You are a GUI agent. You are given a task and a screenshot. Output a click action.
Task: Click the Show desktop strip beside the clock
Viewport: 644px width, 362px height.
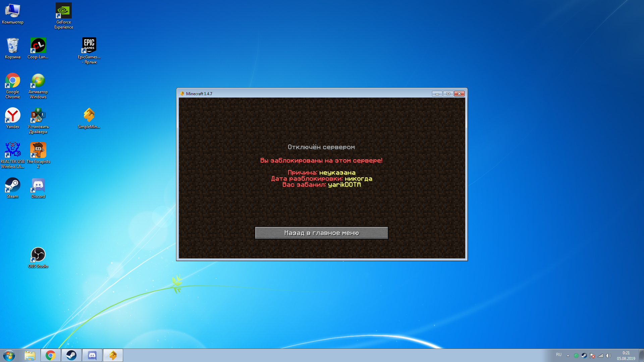pos(641,355)
